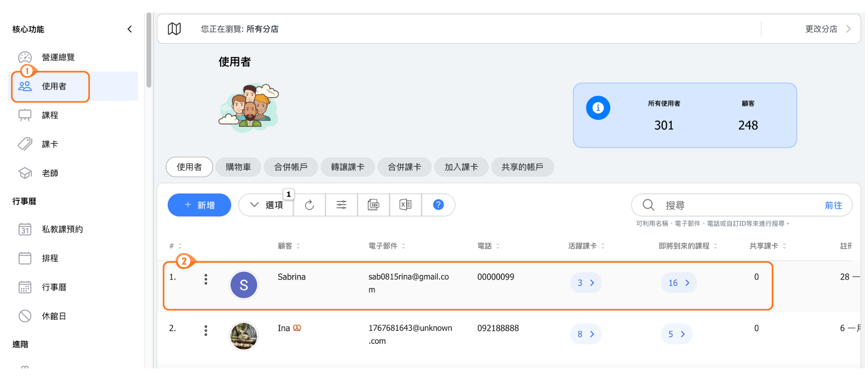Expand the 選項 dropdown

point(266,205)
